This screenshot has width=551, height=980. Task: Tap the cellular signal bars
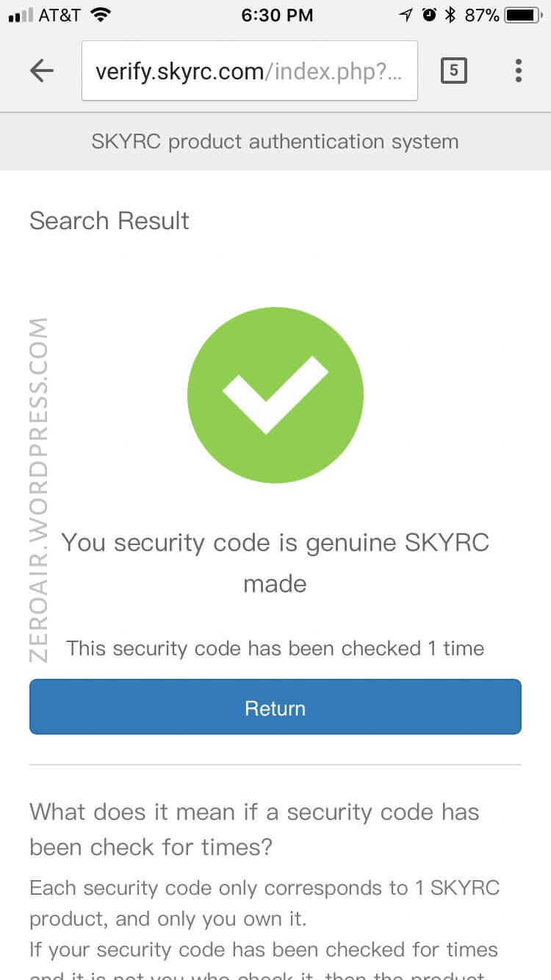(x=19, y=15)
